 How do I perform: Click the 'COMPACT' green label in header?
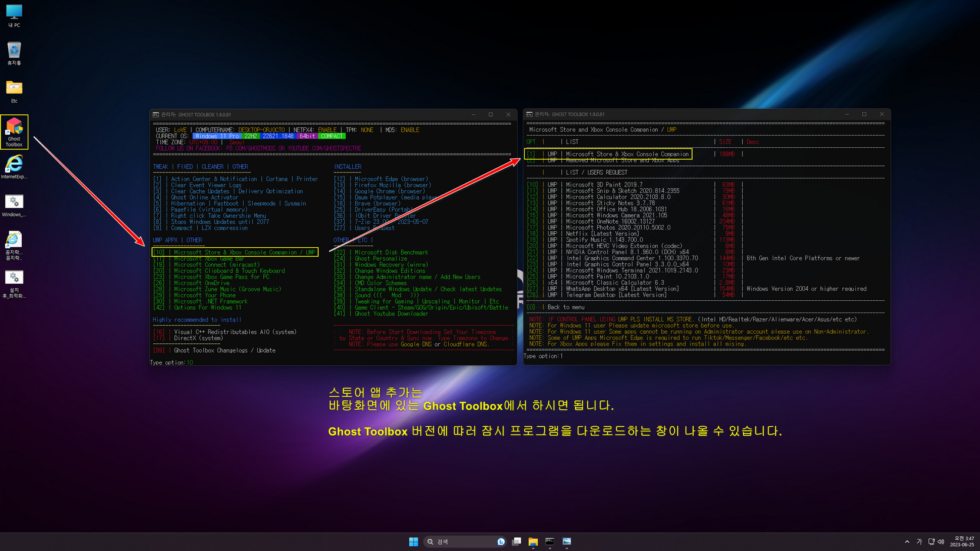[332, 136]
